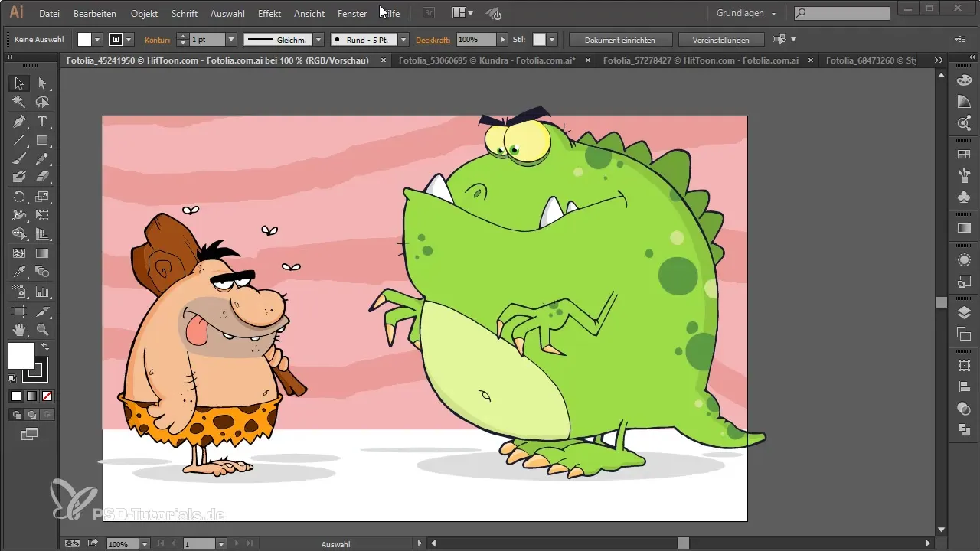Change the screen mode button
980x551 pixels.
tap(29, 434)
